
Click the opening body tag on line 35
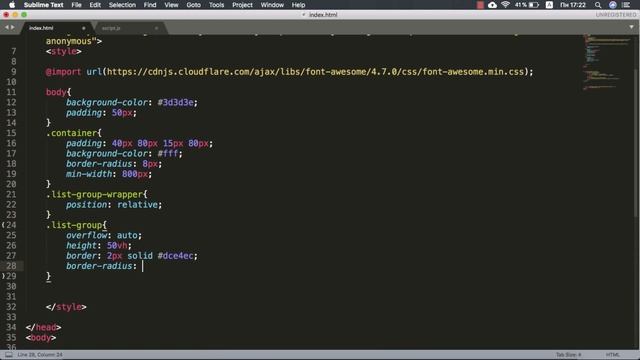coord(41,338)
